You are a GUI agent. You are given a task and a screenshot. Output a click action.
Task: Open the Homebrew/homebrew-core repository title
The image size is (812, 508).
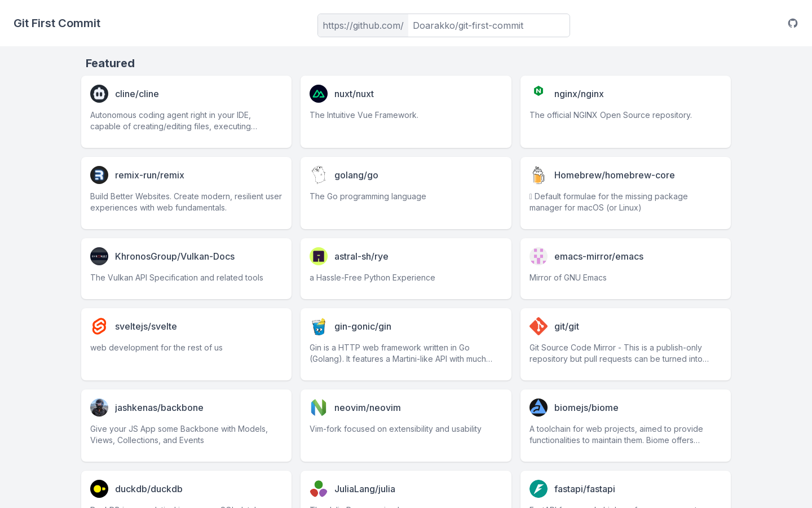click(615, 175)
